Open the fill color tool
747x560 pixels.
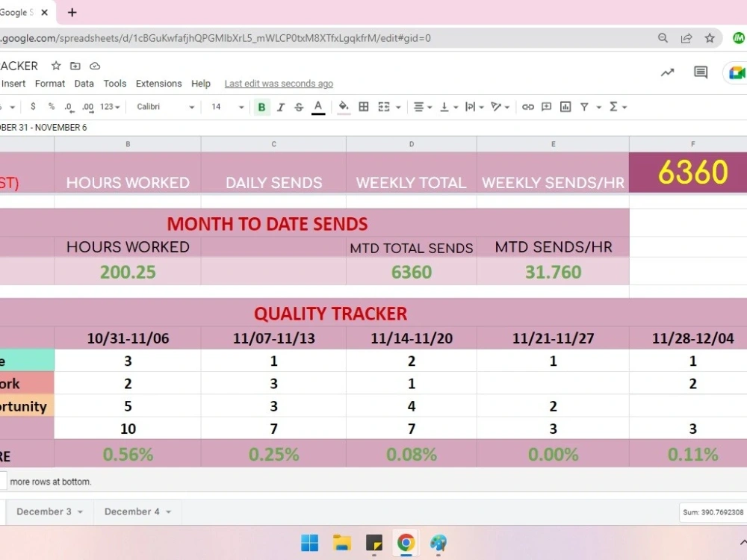(x=343, y=107)
